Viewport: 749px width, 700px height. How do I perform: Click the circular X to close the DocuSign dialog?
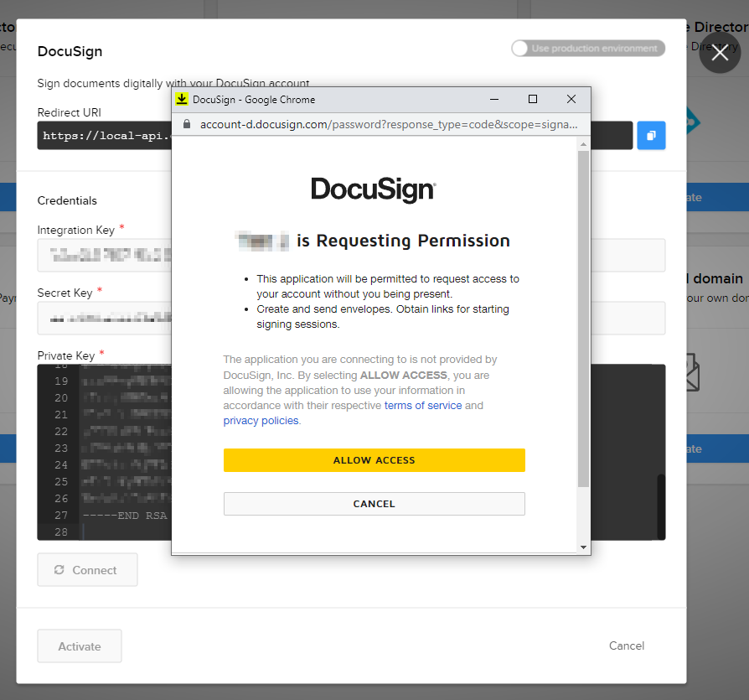(x=719, y=53)
